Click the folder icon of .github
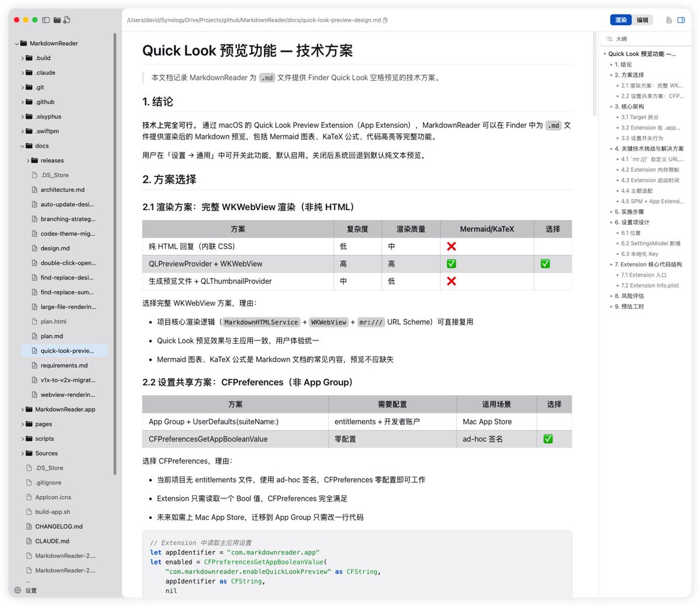 29,102
